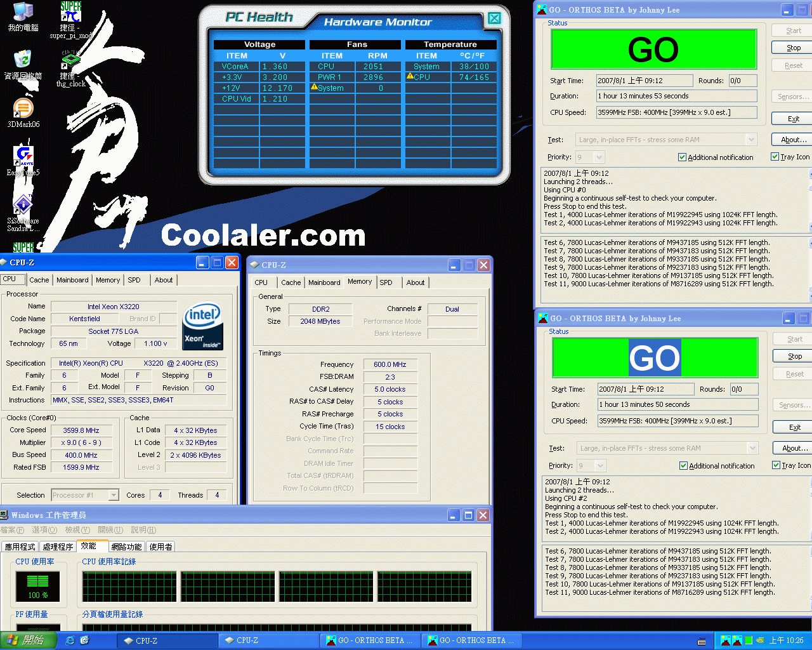Open the Processor #1 selection dropdown in CPU-Z

click(114, 495)
